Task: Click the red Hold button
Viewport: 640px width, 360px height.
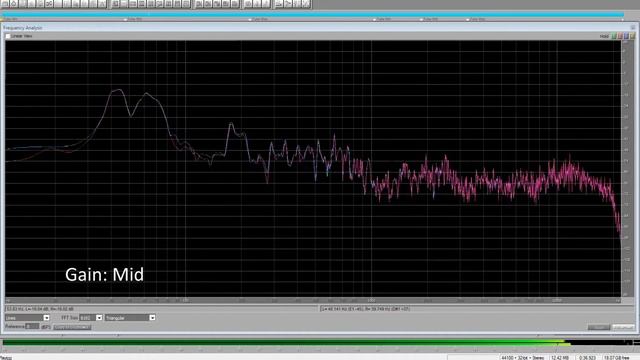Action: (x=620, y=36)
